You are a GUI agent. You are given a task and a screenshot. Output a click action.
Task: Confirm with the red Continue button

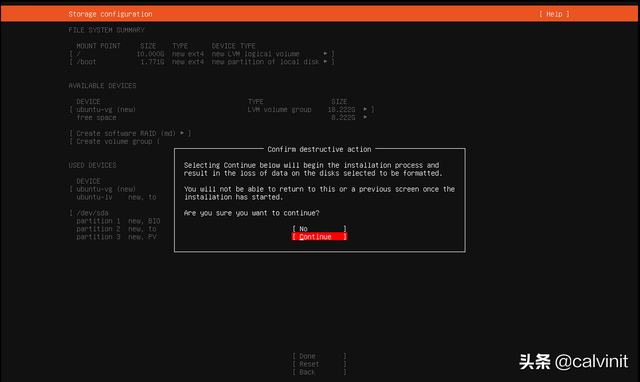point(319,237)
